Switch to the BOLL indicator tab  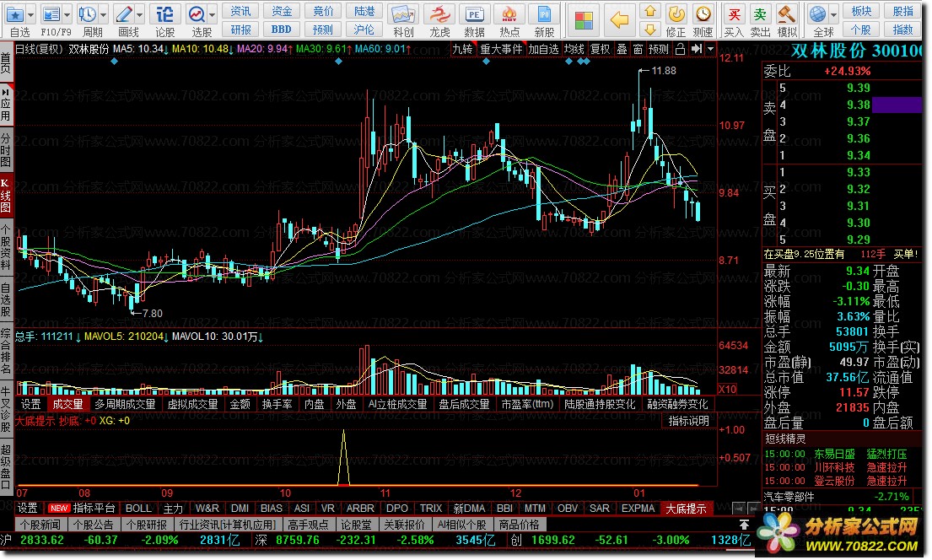coord(137,509)
